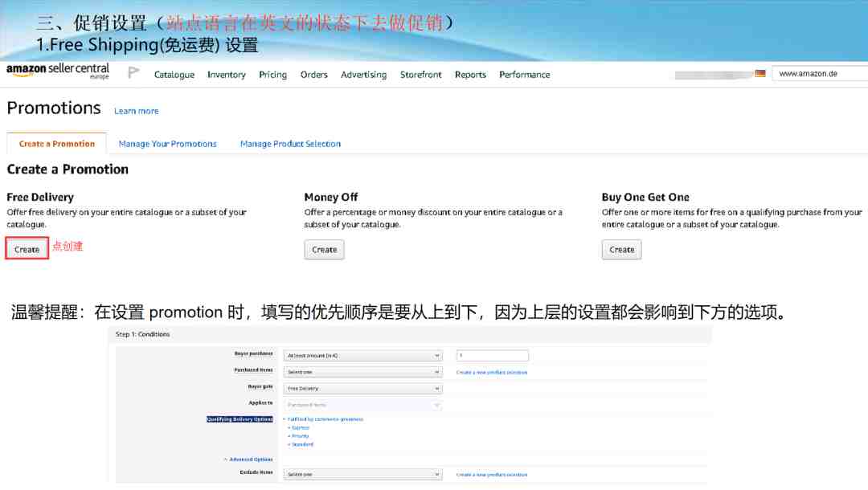Click the Learn more link beside Promotions
868x490 pixels.
pos(136,111)
